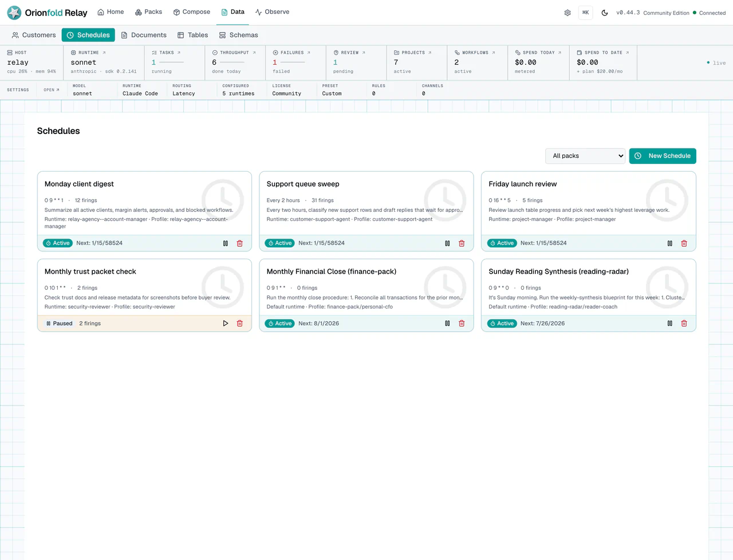Open the Support queue sweep card title
Screen dimensions: 733x560
303,184
